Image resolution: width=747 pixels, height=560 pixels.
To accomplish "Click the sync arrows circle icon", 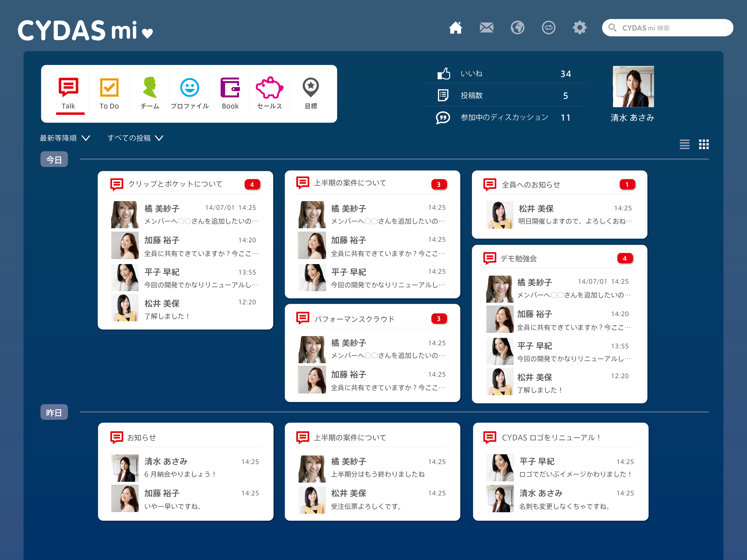I will click(548, 28).
